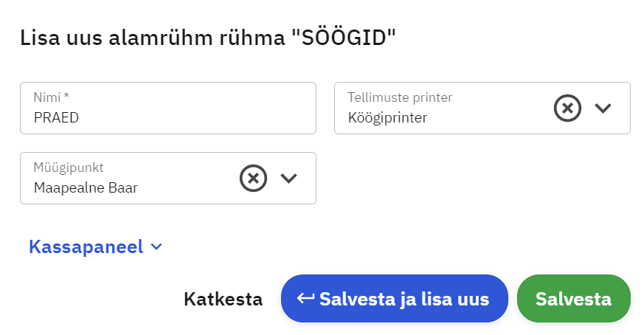Open the Tellimuste printer dropdown arrow

tap(603, 108)
